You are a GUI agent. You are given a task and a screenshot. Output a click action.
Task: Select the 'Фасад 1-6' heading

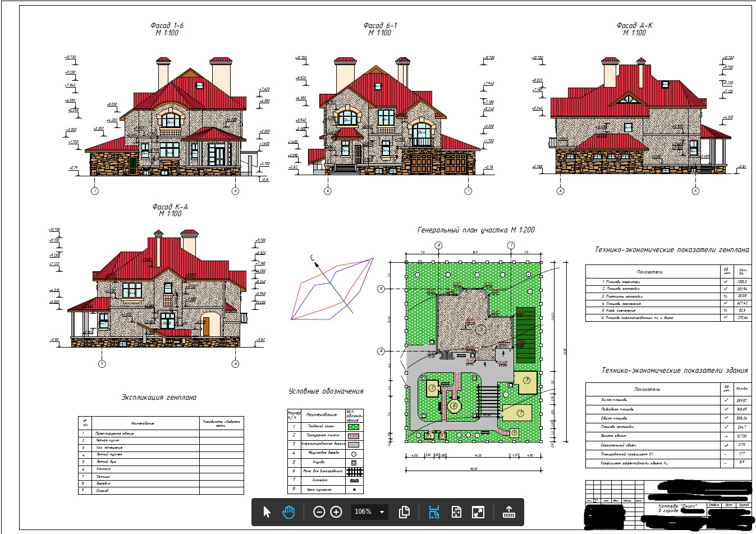167,25
